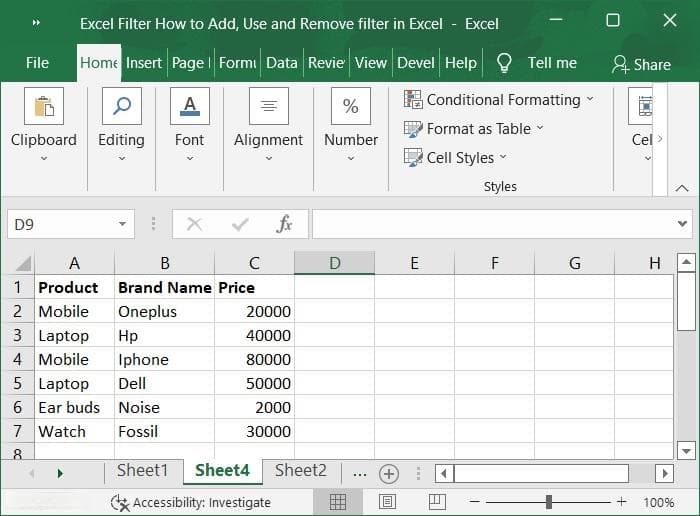Click the 100% zoom level
The height and width of the screenshot is (516, 700).
click(x=659, y=503)
